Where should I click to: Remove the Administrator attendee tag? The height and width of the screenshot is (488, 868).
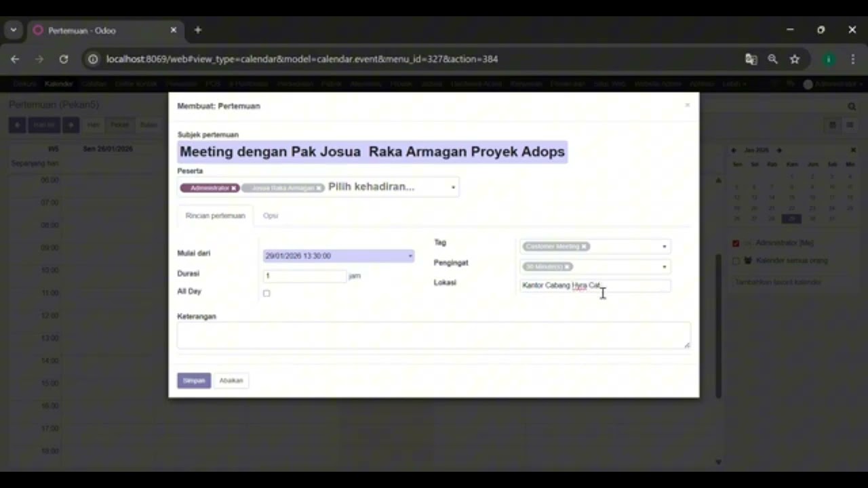(x=233, y=188)
